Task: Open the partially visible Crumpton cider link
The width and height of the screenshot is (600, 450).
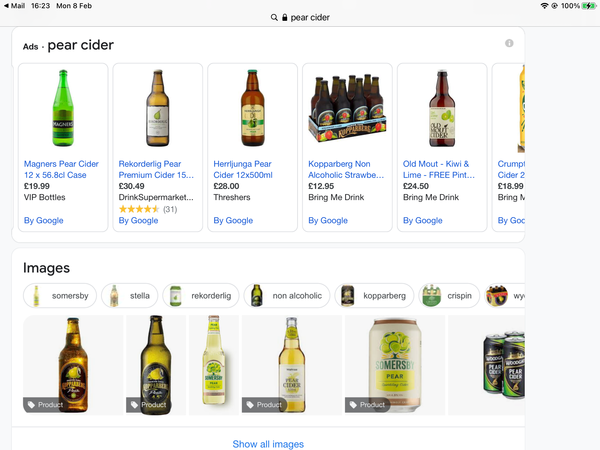Action: tap(511, 170)
